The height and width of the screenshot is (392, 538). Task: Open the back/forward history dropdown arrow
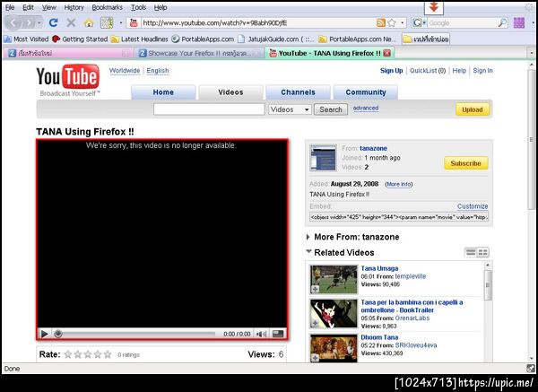click(x=39, y=23)
